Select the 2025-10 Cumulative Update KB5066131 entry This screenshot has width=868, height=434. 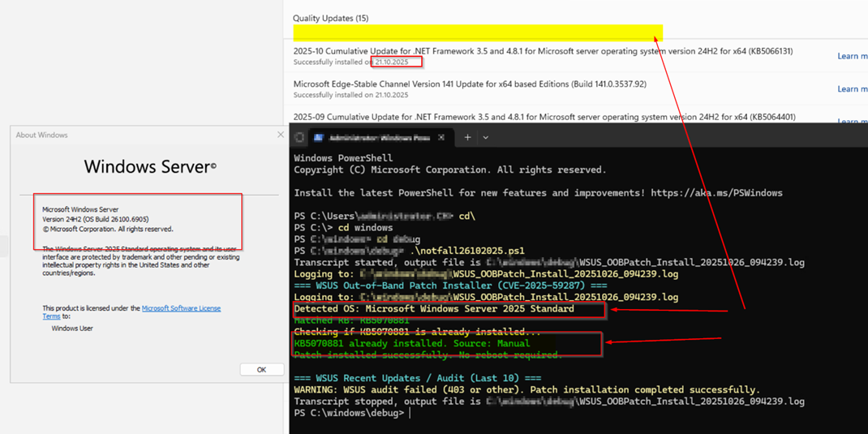(x=543, y=51)
